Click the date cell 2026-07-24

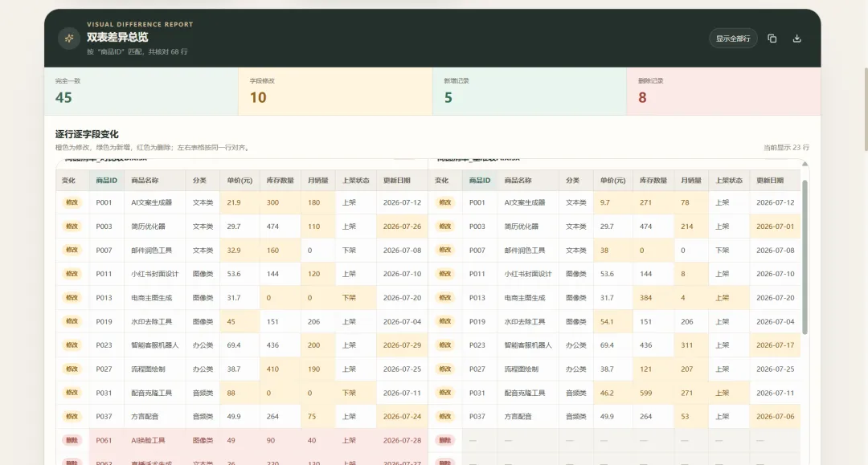(402, 416)
